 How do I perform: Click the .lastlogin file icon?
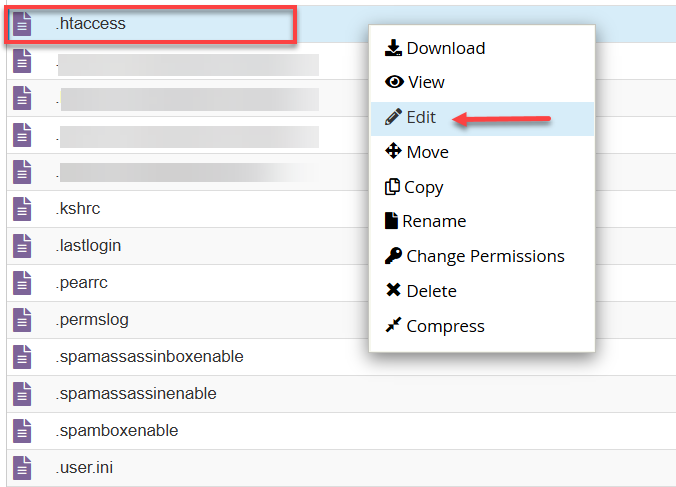coord(22,246)
